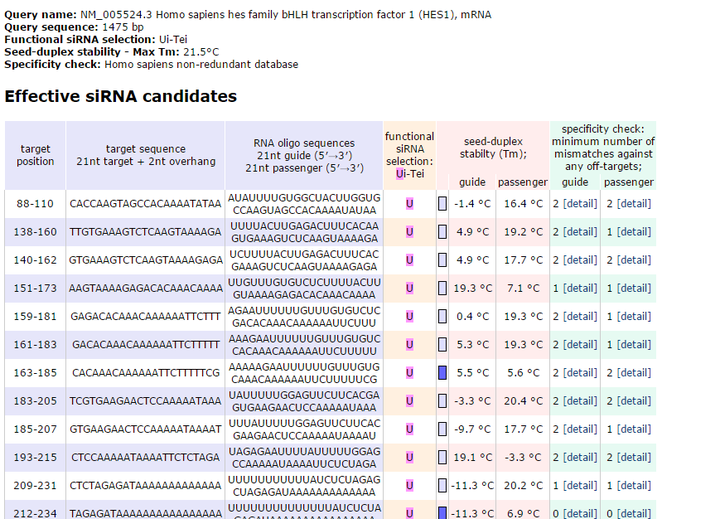Image resolution: width=720 pixels, height=519 pixels.
Task: Open passenger detail for target 138-160
Action: coord(633,232)
